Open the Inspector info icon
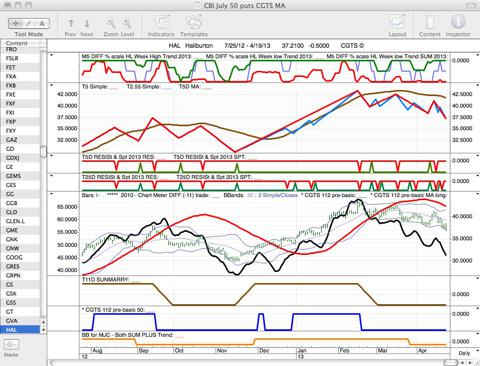The width and height of the screenshot is (480, 366). (x=458, y=22)
